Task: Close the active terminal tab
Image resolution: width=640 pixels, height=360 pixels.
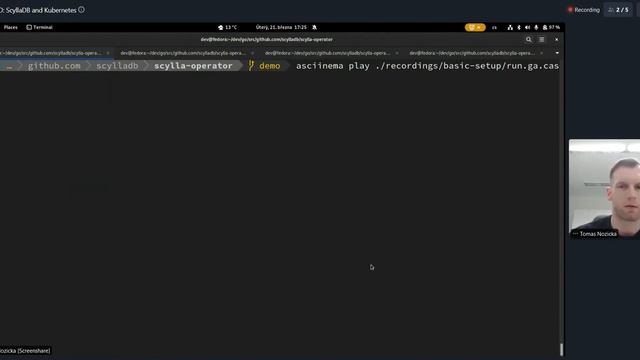Action: pyautogui.click(x=108, y=53)
